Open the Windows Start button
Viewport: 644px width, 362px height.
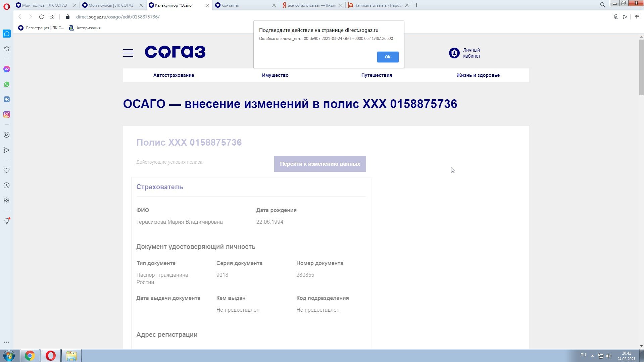coord(9,356)
